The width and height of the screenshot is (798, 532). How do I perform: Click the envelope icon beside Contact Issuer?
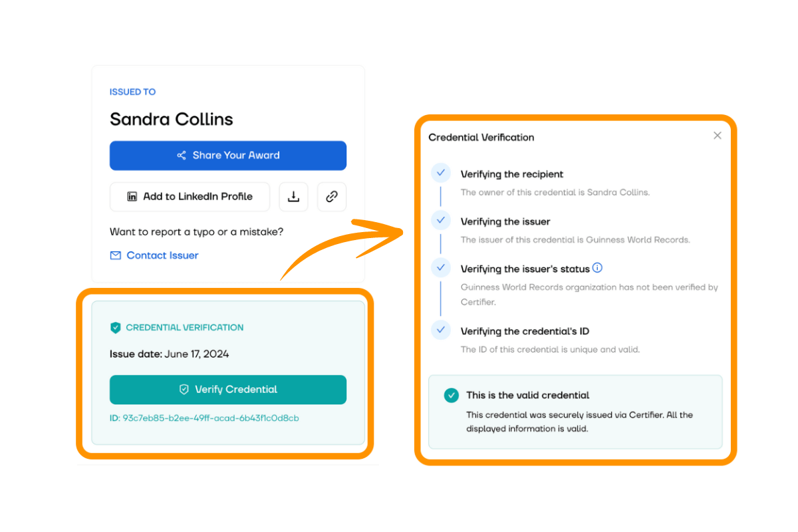[116, 255]
